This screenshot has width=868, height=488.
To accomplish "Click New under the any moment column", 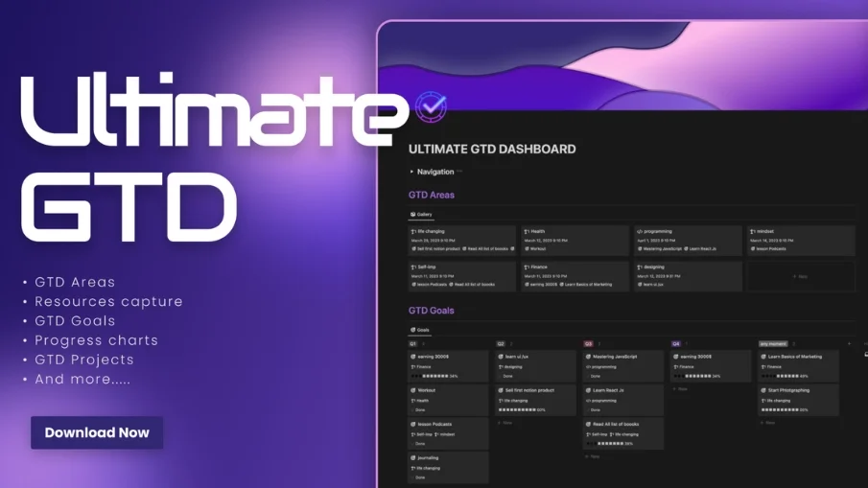I will [768, 423].
